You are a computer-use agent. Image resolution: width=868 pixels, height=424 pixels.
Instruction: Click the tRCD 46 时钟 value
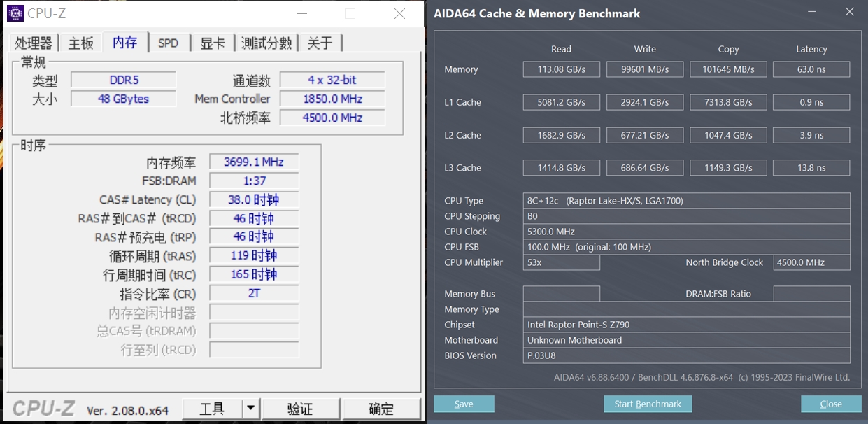coord(254,218)
